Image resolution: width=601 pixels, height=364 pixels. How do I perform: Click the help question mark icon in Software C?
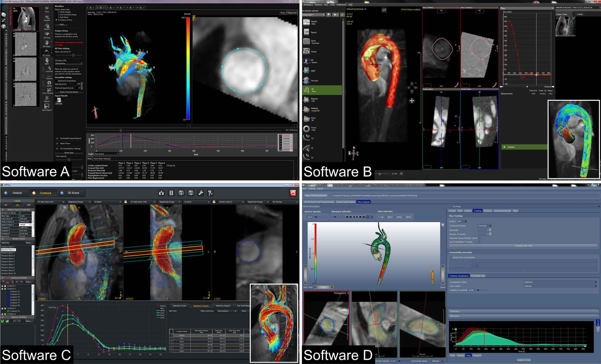pos(210,193)
